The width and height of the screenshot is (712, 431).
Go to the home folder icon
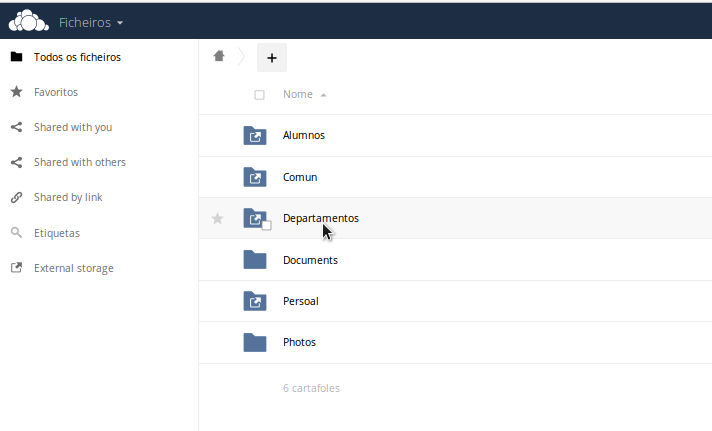tap(219, 56)
